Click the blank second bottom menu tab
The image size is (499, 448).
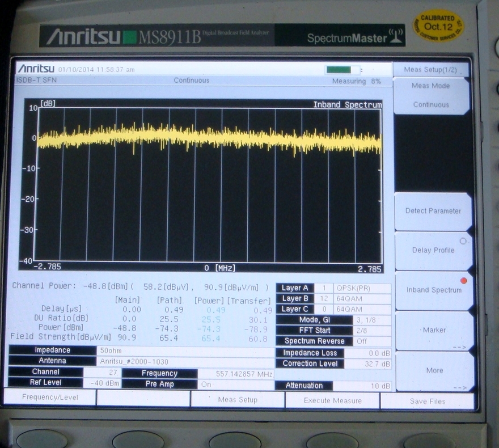click(x=143, y=398)
